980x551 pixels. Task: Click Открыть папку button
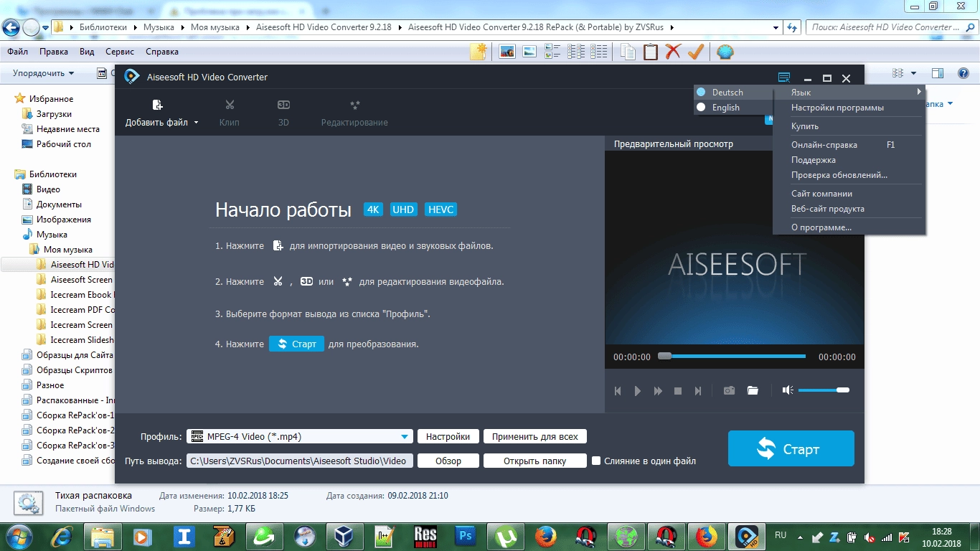click(535, 461)
